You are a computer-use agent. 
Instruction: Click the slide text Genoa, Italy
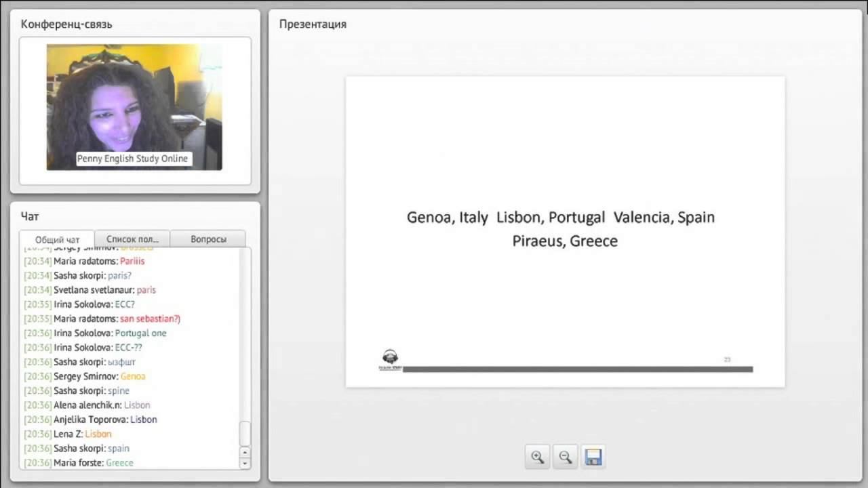[448, 218]
